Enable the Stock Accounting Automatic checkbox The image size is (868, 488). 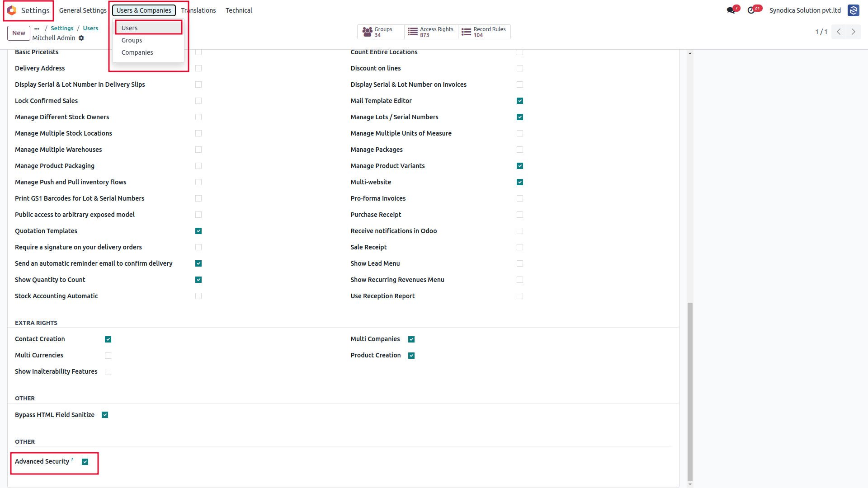pyautogui.click(x=198, y=296)
